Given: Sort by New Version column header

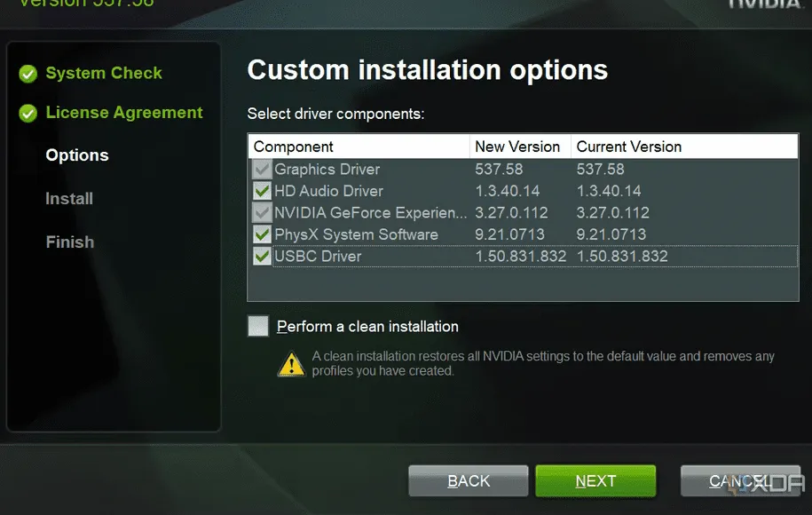Looking at the screenshot, I should pyautogui.click(x=517, y=147).
